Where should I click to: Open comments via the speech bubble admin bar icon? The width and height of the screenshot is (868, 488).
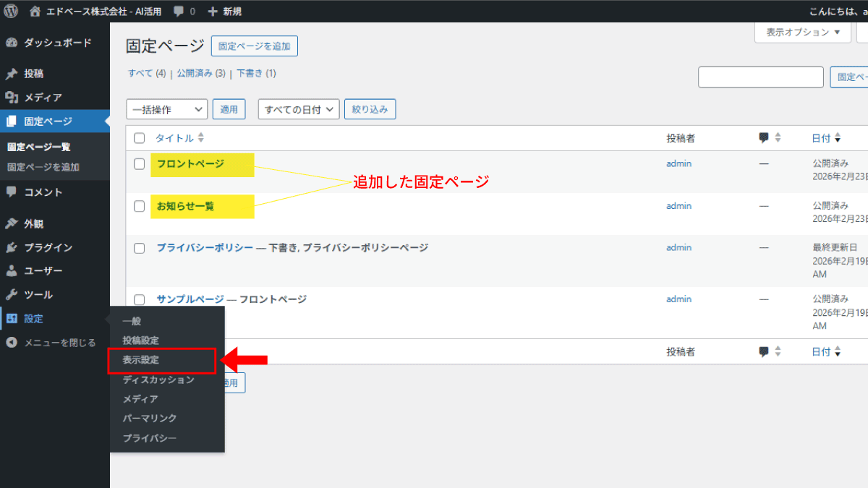(179, 11)
